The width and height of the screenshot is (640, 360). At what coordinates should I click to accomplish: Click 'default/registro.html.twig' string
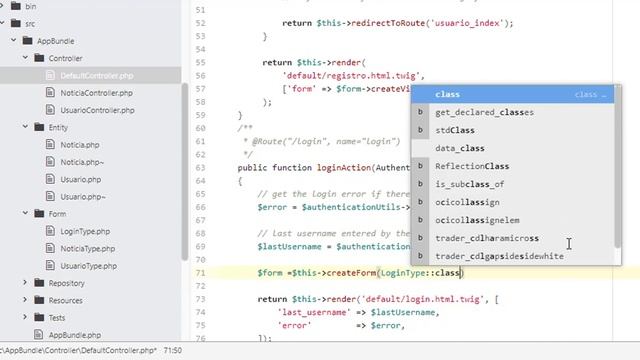pyautogui.click(x=351, y=76)
